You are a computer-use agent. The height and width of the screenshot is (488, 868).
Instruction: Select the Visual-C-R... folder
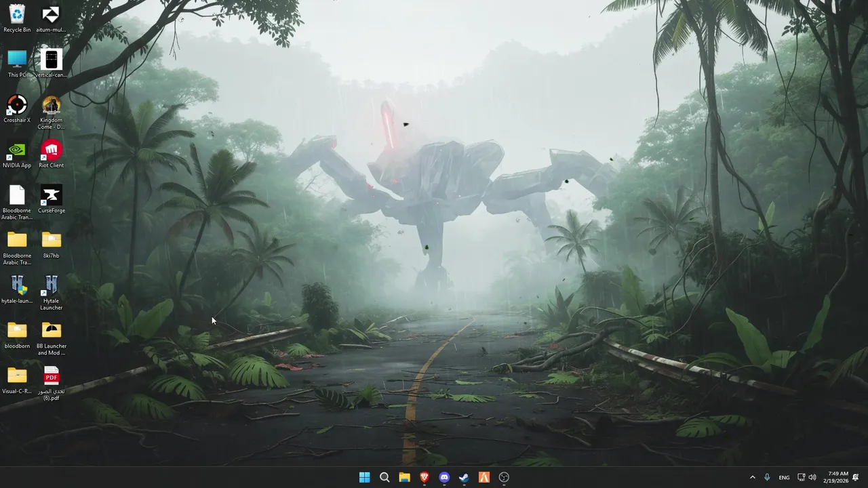17,380
